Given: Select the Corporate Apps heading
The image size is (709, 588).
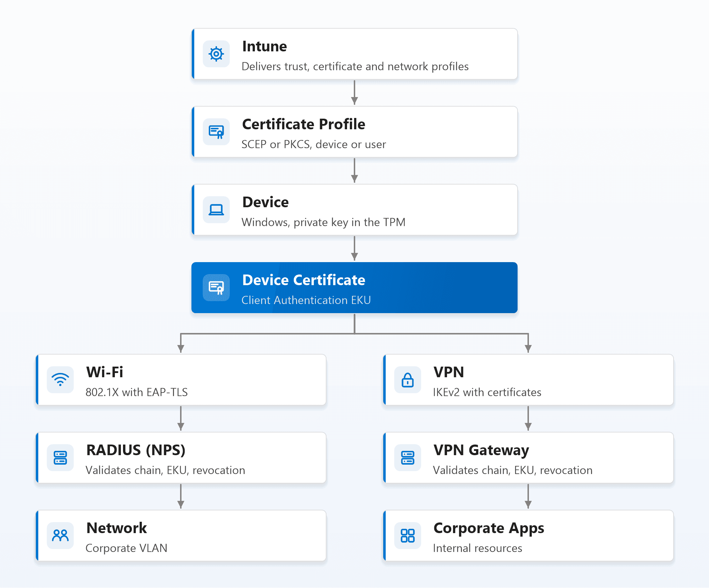Looking at the screenshot, I should [x=489, y=528].
